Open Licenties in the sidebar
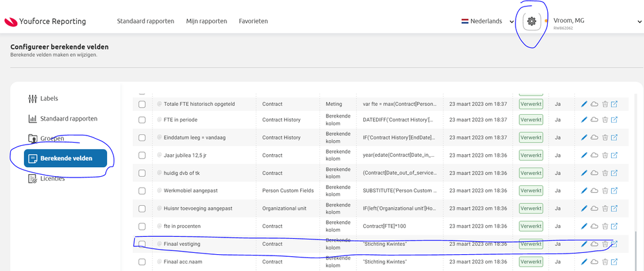Image resolution: width=644 pixels, height=271 pixels. coord(46,179)
